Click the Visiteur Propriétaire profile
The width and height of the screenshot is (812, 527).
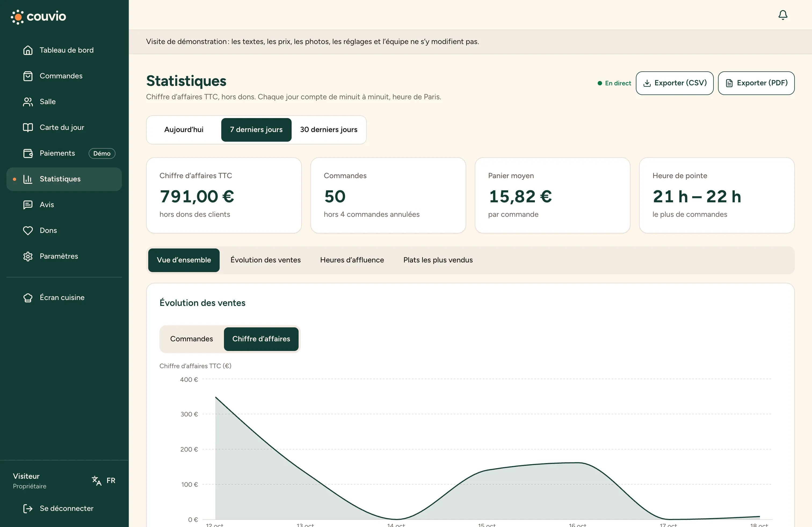[x=30, y=481]
